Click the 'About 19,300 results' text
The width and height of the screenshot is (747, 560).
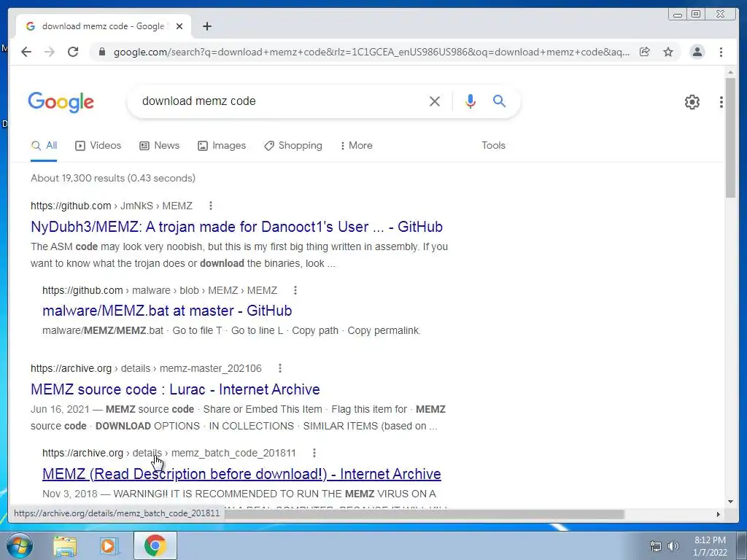(x=113, y=178)
